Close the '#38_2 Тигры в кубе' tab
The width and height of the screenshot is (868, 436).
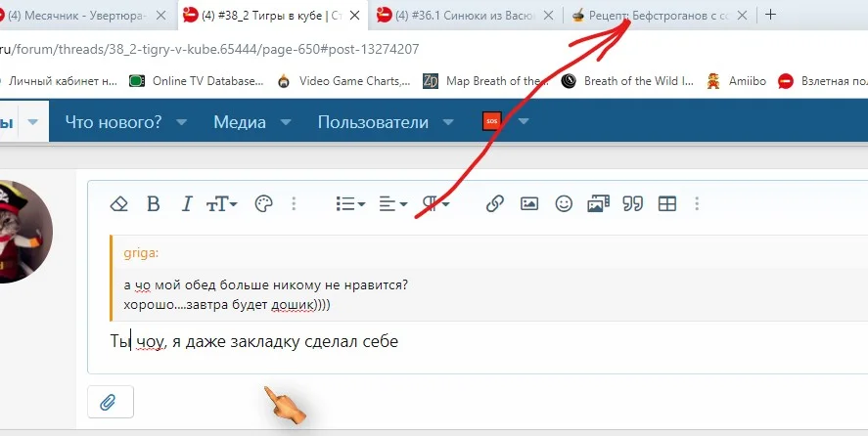coord(355,16)
